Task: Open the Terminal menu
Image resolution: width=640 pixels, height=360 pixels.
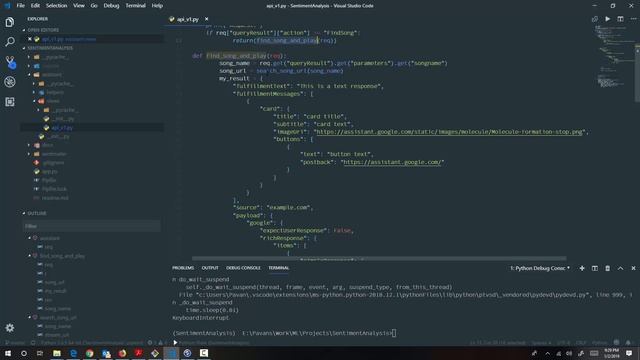Action: pos(135,6)
